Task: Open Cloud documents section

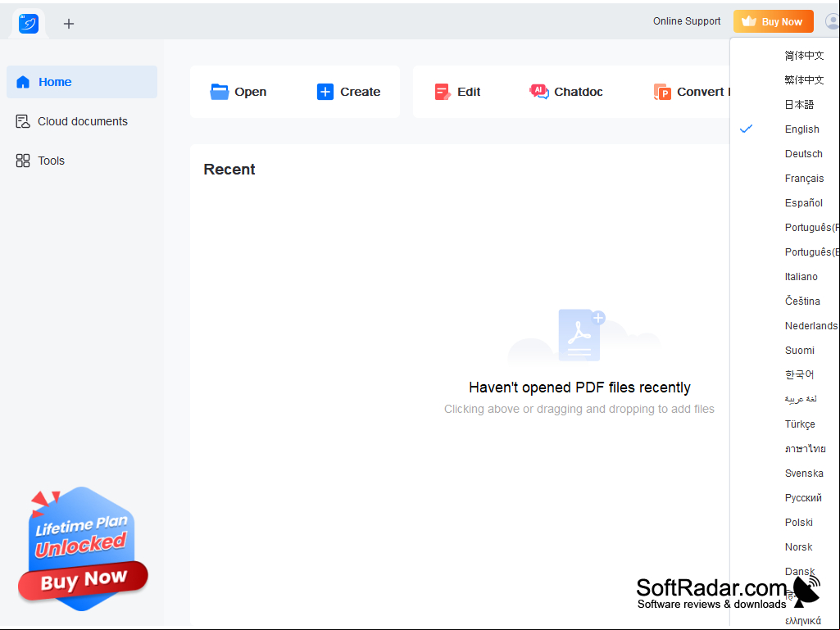Action: pyautogui.click(x=82, y=121)
